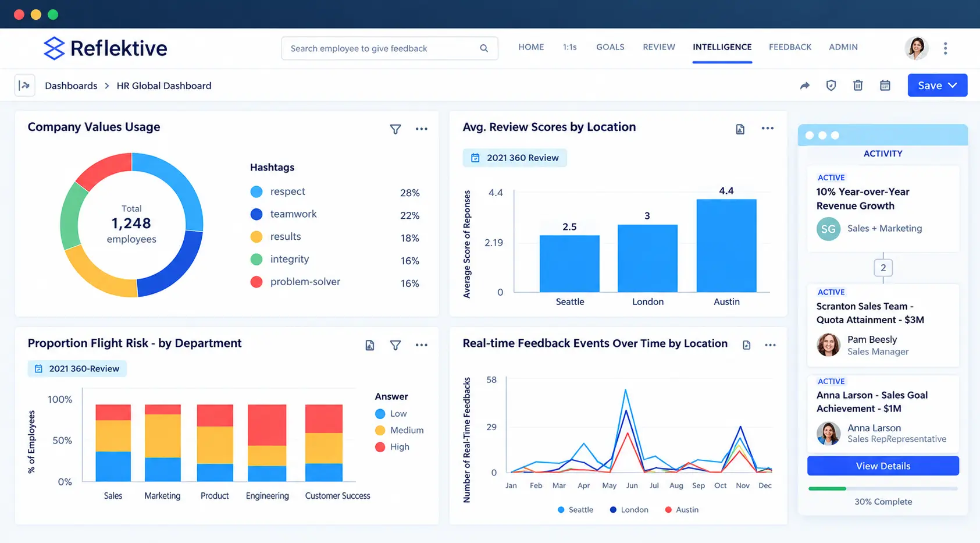Click export icon on Proportion Flight Risk
The width and height of the screenshot is (980, 543).
tap(369, 345)
